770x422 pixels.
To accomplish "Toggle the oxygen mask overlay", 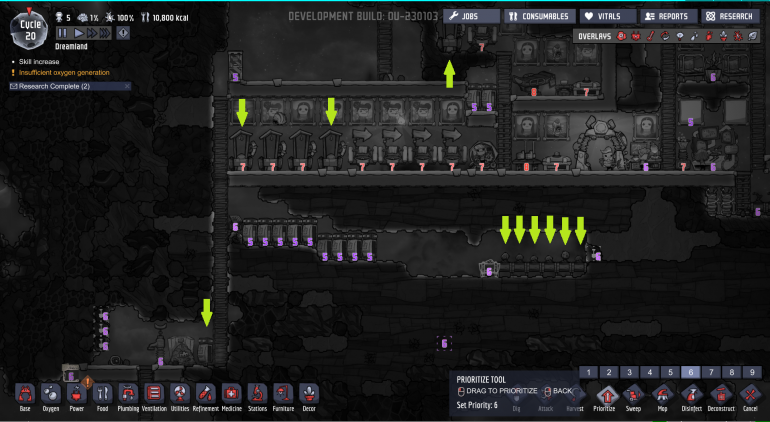I will point(621,36).
